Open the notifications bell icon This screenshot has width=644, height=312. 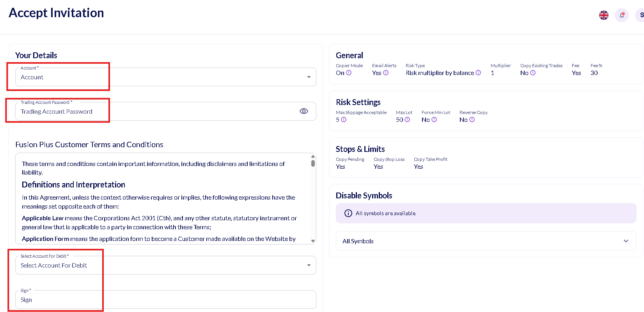(x=622, y=15)
